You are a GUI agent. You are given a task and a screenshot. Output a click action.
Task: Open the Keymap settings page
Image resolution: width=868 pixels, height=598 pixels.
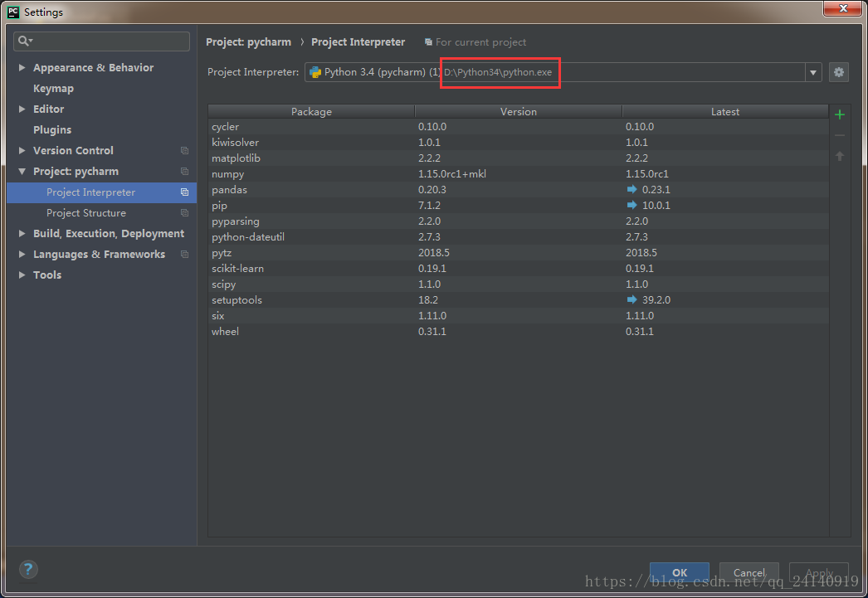(53, 89)
